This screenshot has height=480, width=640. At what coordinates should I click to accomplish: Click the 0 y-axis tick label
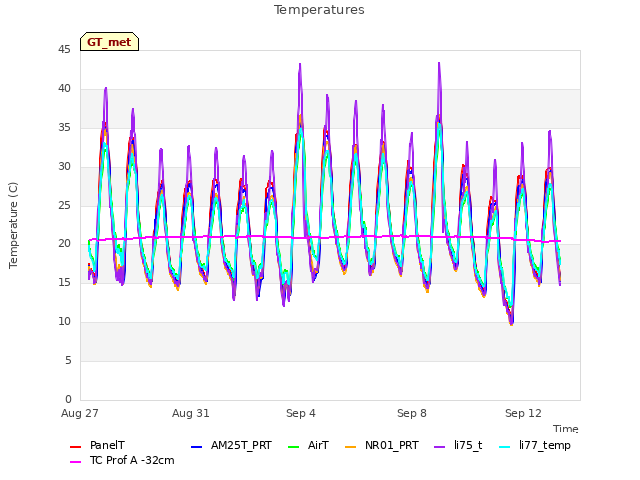68,399
